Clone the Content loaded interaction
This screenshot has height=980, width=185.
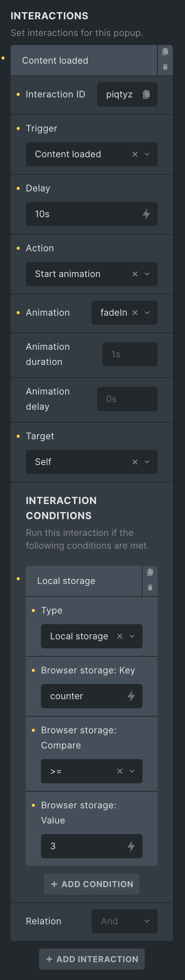coord(165,52)
